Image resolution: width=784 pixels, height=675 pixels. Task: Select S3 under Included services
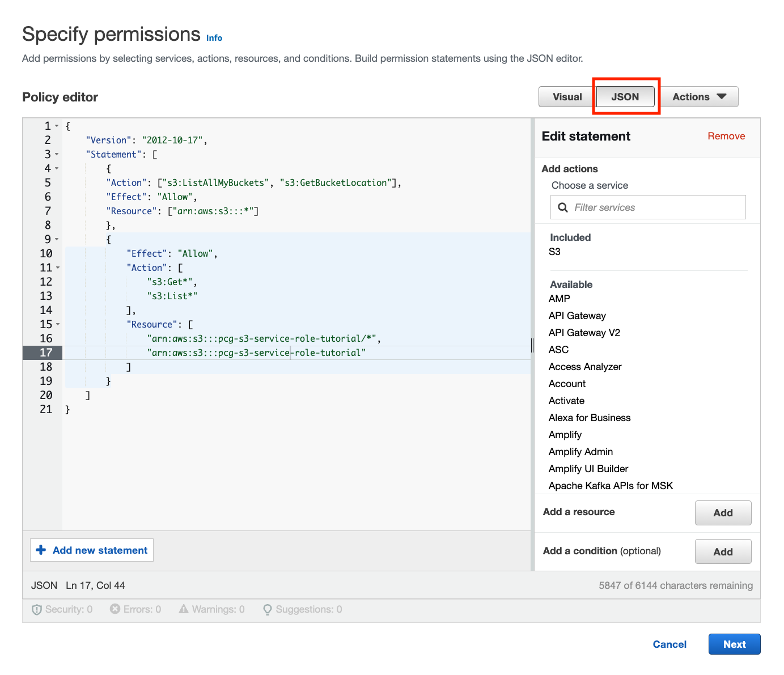tap(554, 252)
